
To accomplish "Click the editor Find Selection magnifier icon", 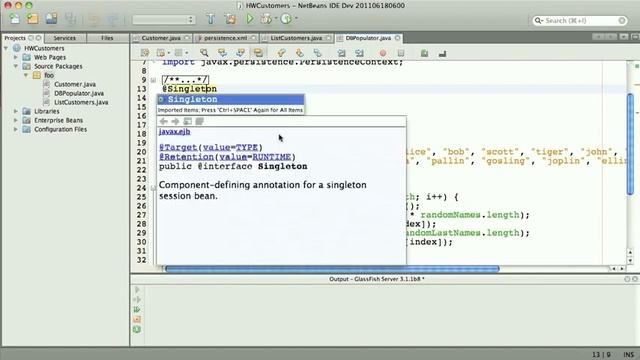I will pos(204,53).
